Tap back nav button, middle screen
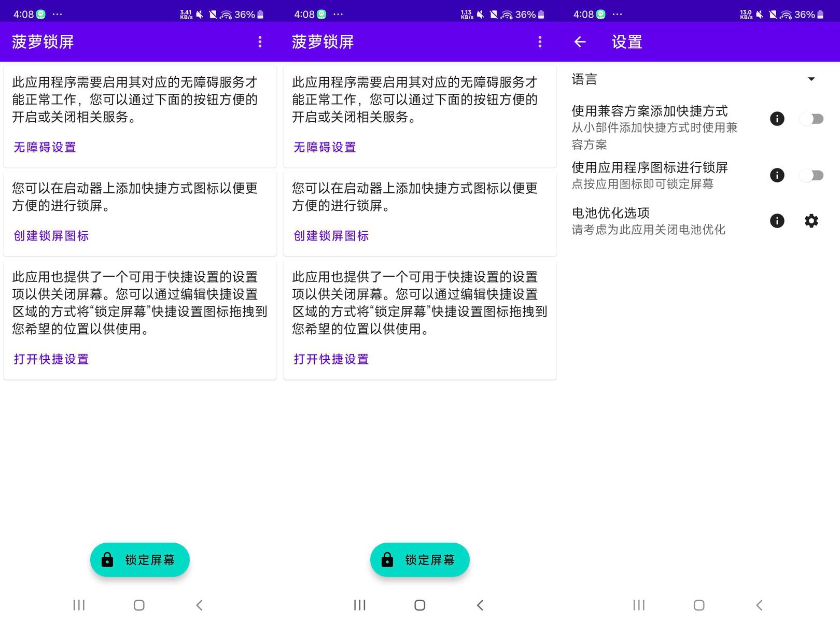840x622 pixels. 480,605
